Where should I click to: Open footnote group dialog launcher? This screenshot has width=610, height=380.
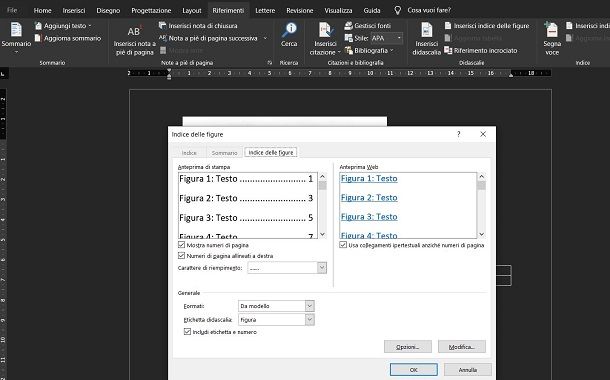[x=269, y=62]
